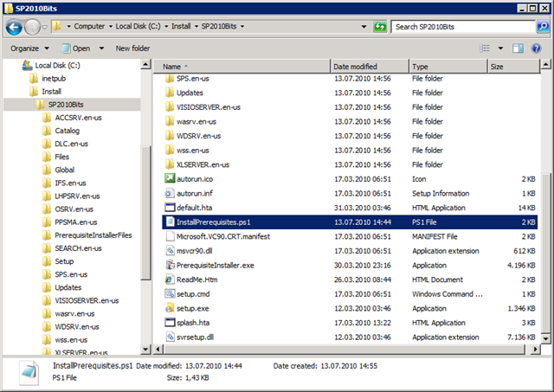Expand the SP2010Bits breadcrumb arrow
This screenshot has width=554, height=392.
pyautogui.click(x=242, y=27)
